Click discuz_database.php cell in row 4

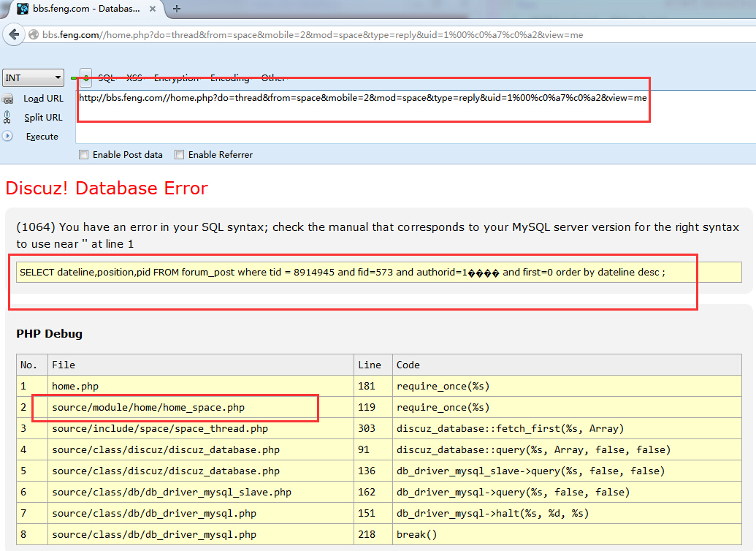[201, 449]
